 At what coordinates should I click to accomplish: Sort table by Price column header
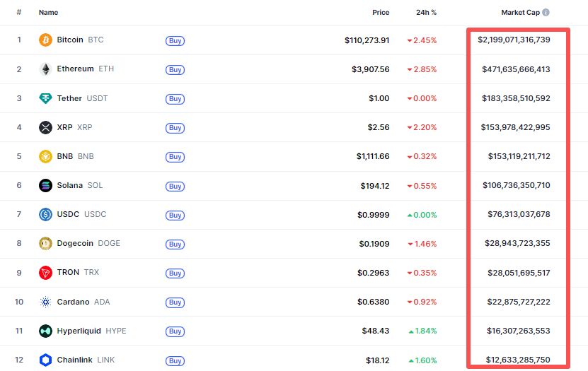[381, 13]
